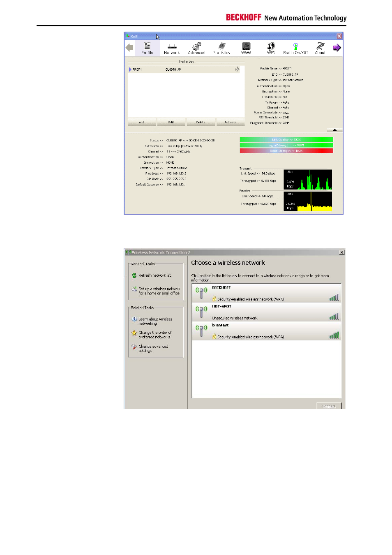Click Learn about wireless networking link

point(155,321)
